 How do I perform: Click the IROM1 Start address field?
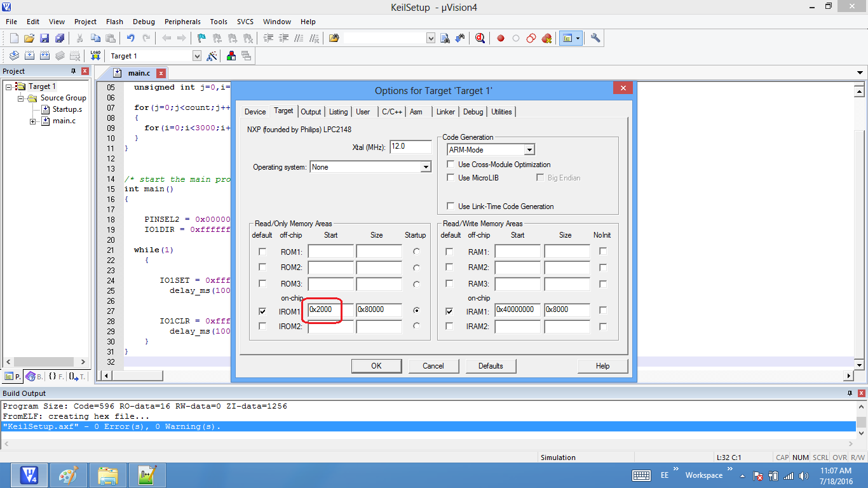coord(330,310)
